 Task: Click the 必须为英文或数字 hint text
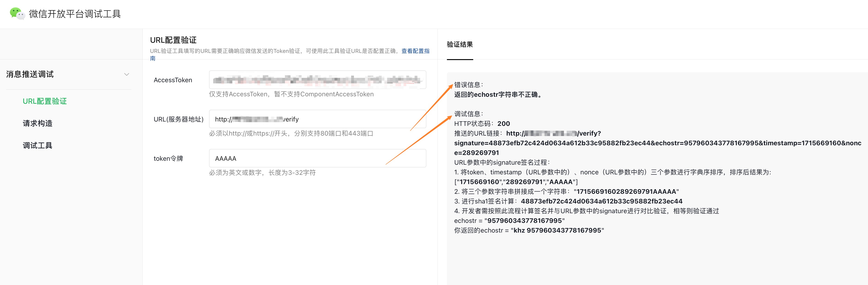262,173
